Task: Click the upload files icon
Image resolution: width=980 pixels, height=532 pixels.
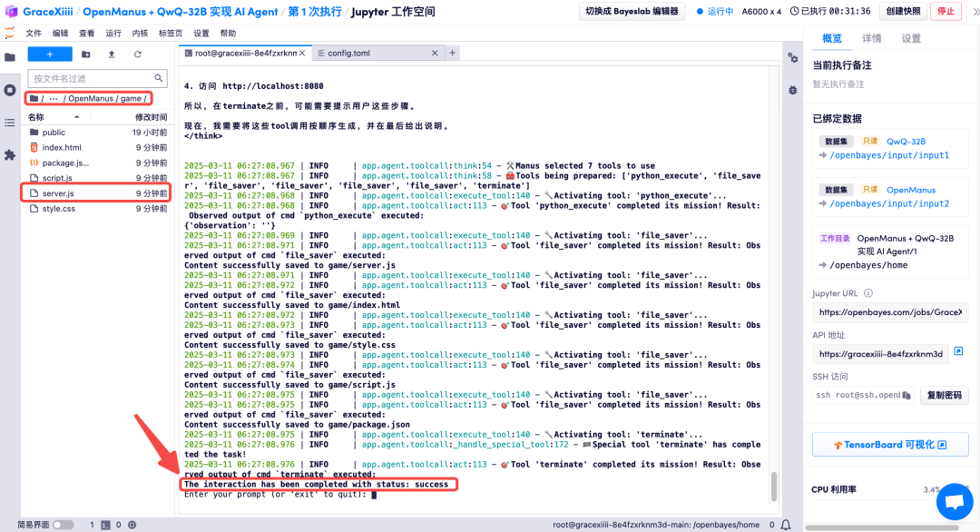Action: tap(112, 54)
